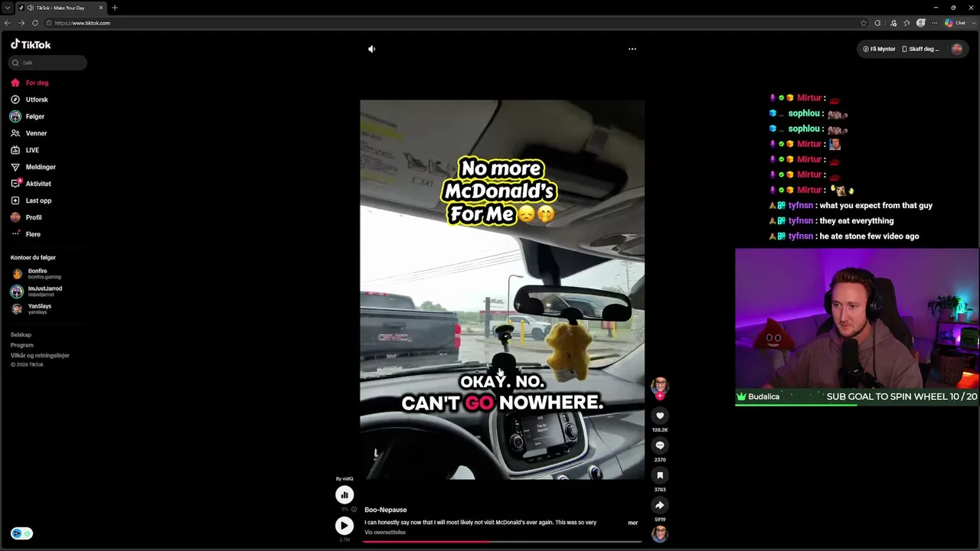This screenshot has height=551, width=980.
Task: Reload the page with the refresh icon
Action: (35, 23)
